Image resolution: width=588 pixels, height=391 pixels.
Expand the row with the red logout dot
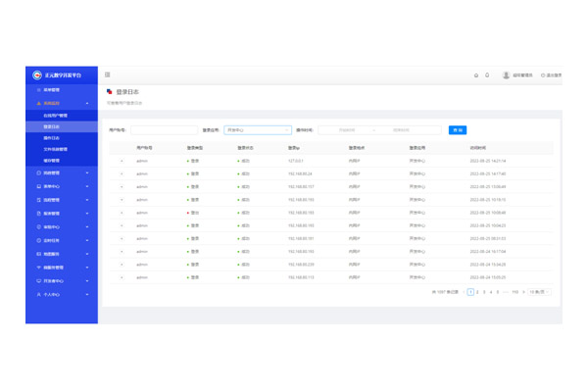(x=122, y=213)
